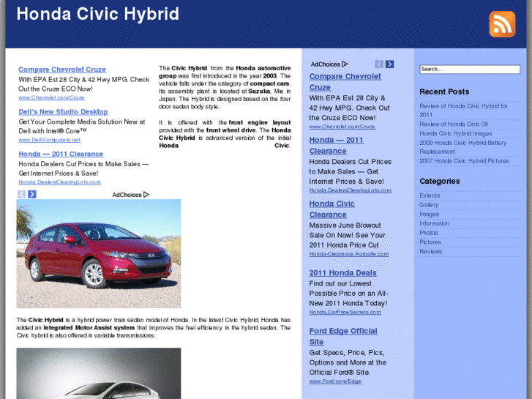Viewport: 532px width, 399px height.
Task: Open Ford Edge Official Site ad
Action: pyautogui.click(x=343, y=337)
